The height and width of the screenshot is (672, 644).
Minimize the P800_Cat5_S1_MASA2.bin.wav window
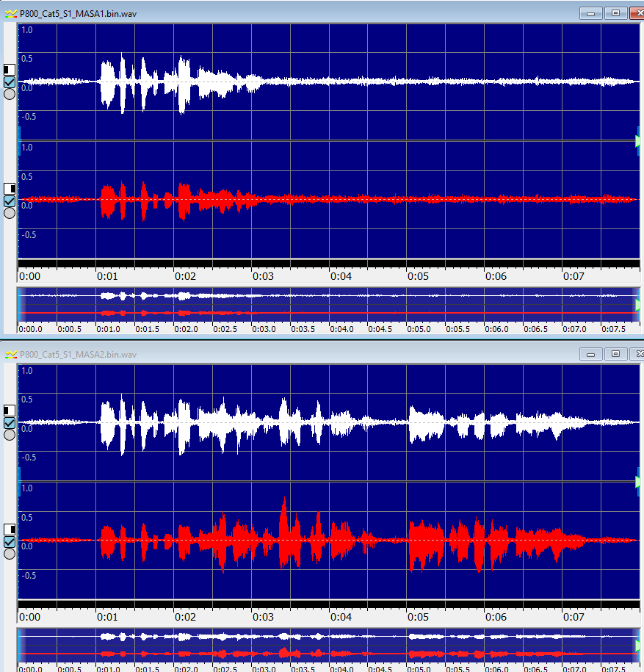click(x=591, y=354)
